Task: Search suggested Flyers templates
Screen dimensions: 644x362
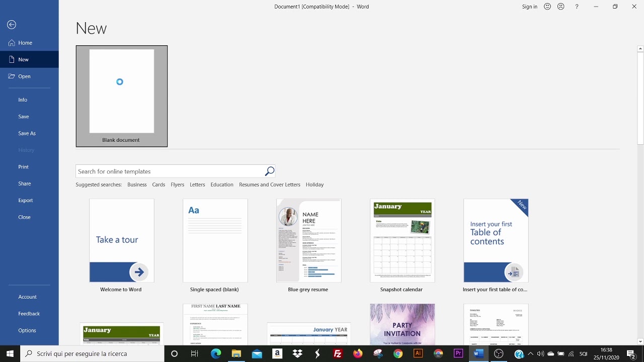Action: click(x=178, y=185)
